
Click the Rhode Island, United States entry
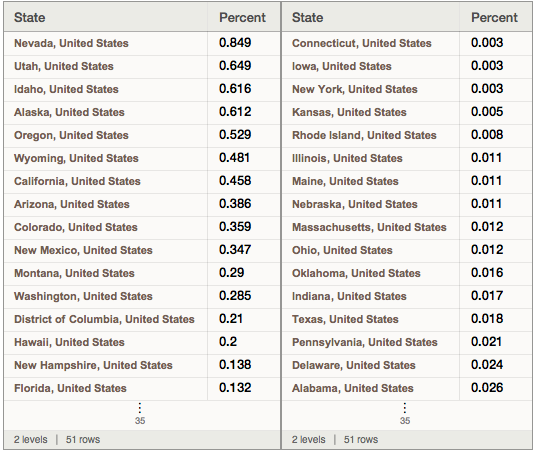(x=364, y=135)
